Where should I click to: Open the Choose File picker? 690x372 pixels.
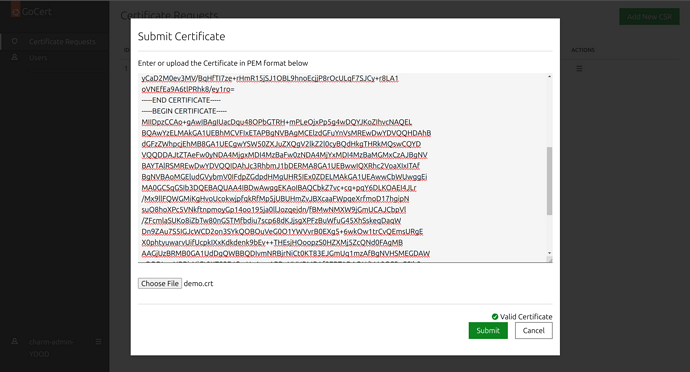(x=160, y=284)
